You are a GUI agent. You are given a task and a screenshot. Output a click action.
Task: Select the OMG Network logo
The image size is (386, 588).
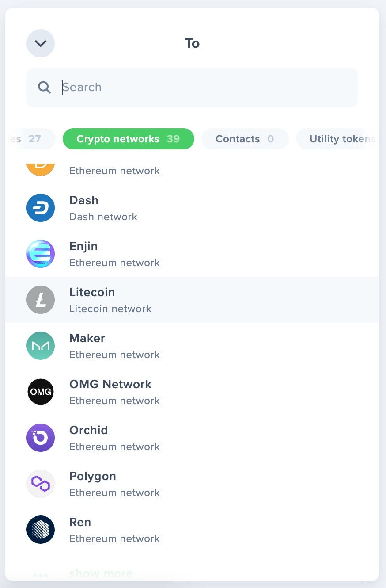[41, 392]
